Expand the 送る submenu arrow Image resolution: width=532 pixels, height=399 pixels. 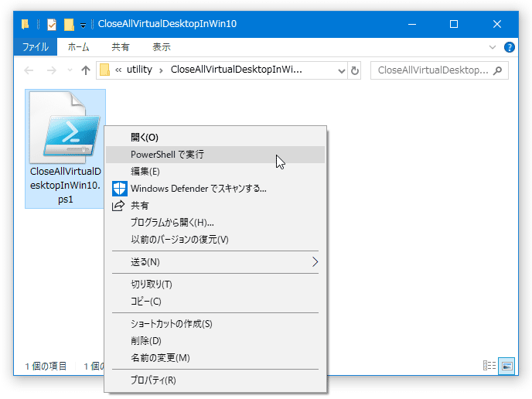tap(315, 262)
